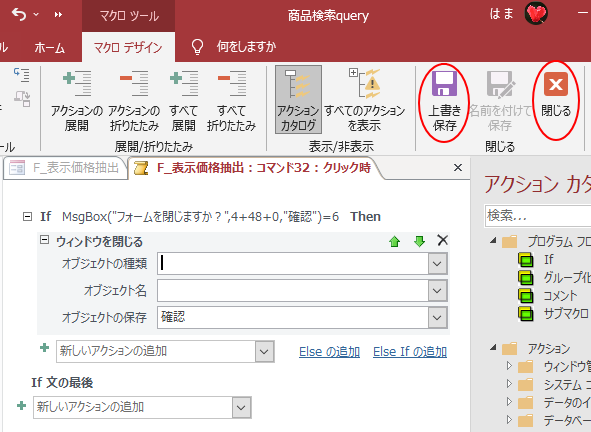Click green plus icon below If 文の最後

coord(21,406)
